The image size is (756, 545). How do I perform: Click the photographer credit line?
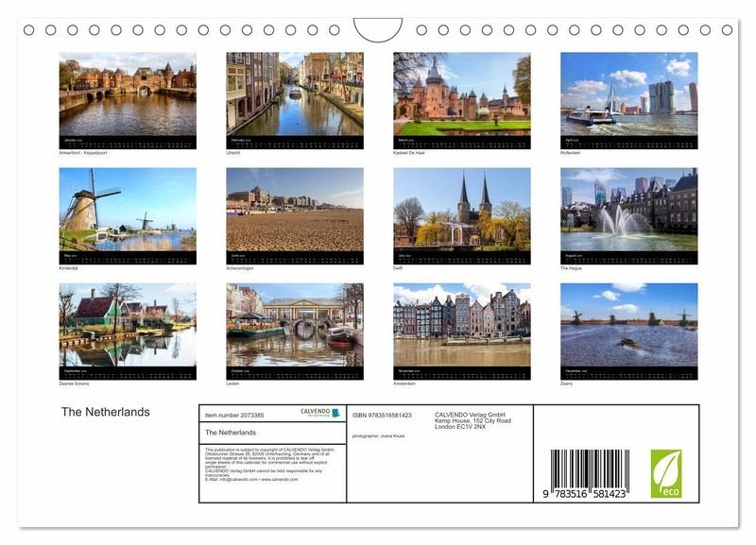379,436
